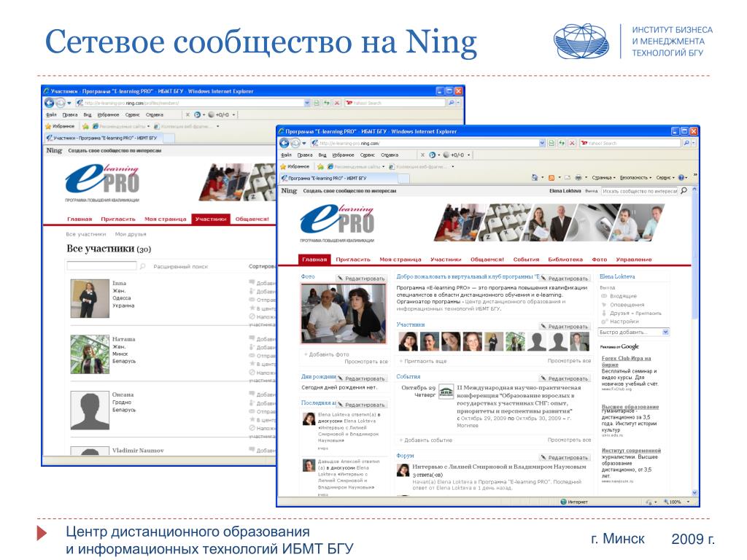Click the Stop icon in the Участники window
The height and width of the screenshot is (560, 747).
[x=337, y=102]
